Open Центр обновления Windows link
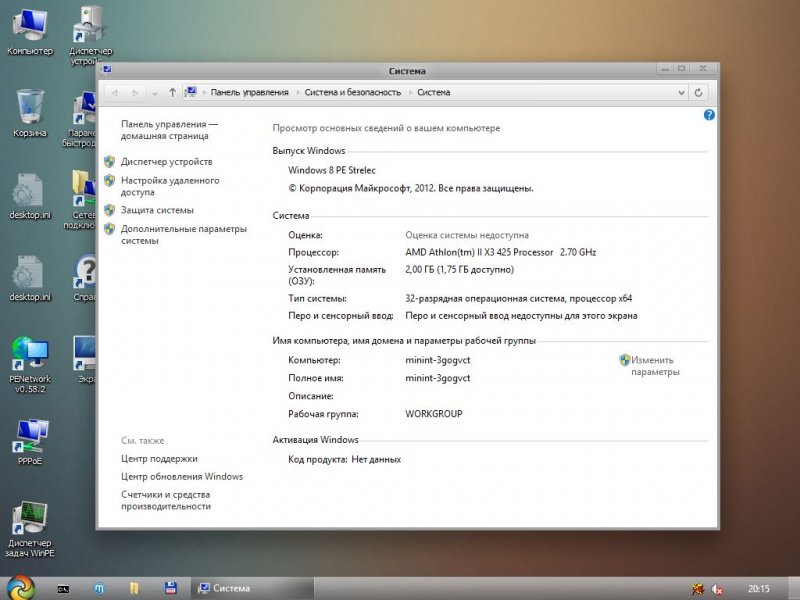This screenshot has width=800, height=600. click(x=181, y=477)
